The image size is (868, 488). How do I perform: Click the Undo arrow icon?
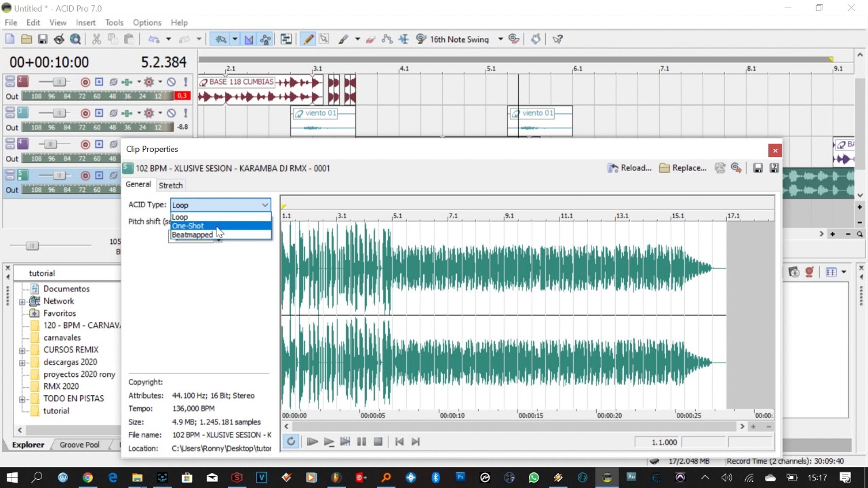pos(154,39)
